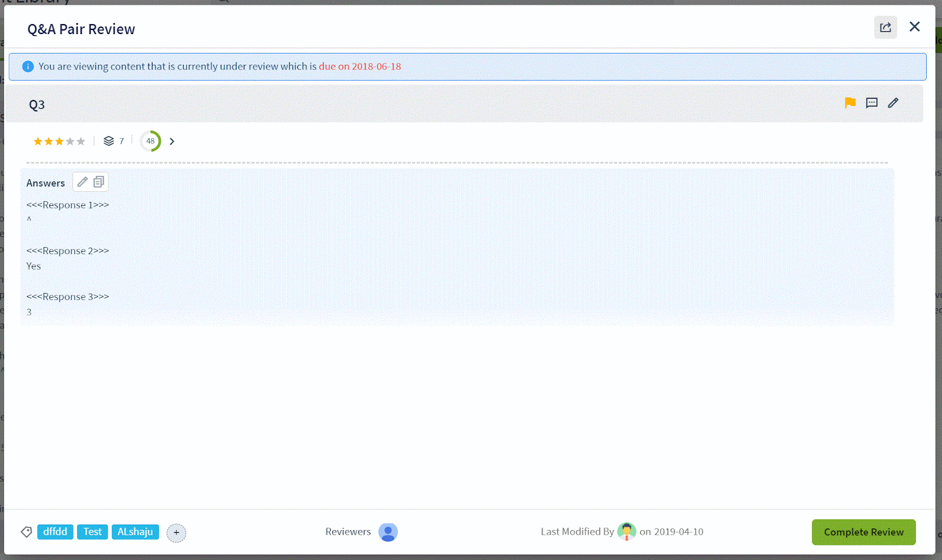Click the tag icon in footer
Viewport: 942px width, 560px height.
pos(26,532)
